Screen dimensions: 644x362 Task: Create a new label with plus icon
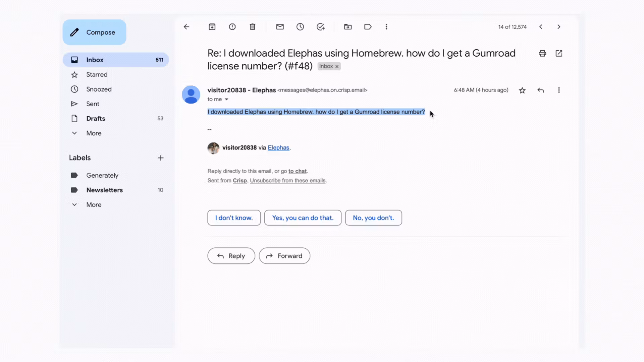[x=161, y=158]
